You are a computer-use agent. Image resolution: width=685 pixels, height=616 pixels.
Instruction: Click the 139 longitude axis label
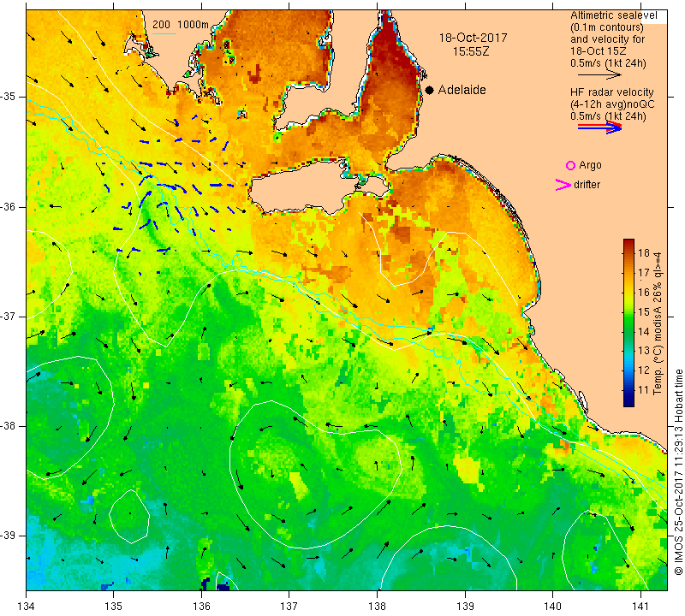465,607
